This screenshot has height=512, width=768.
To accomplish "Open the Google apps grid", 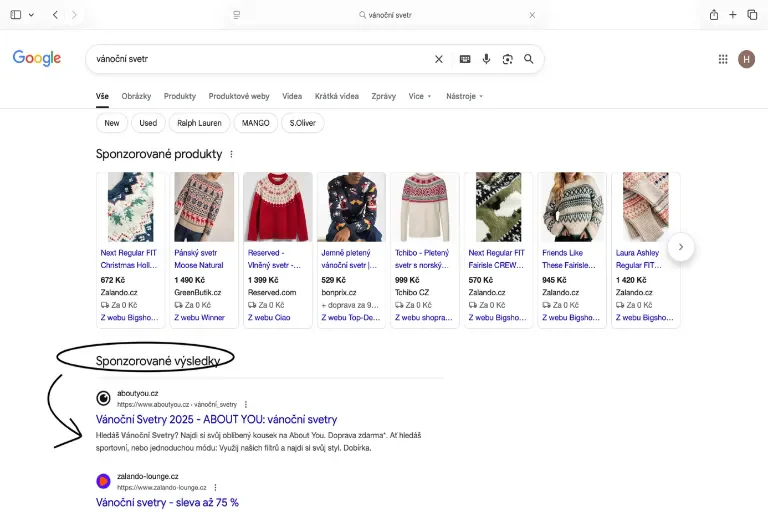I will [x=723, y=59].
